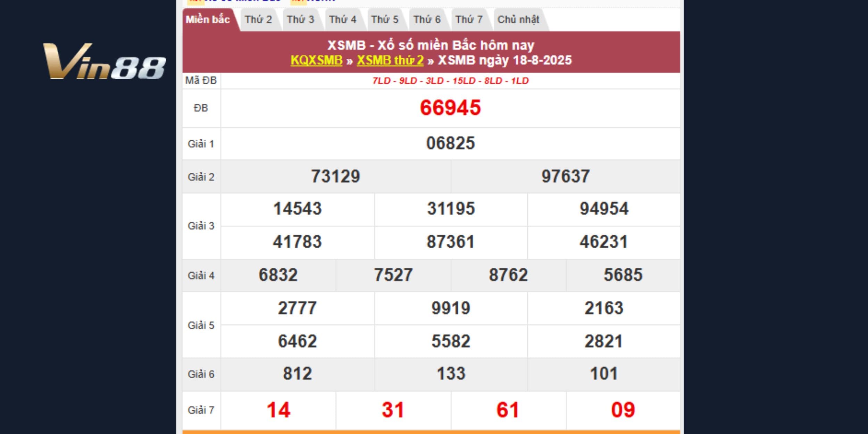Click Giải 7 red number 09
This screenshot has width=868, height=434.
pyautogui.click(x=623, y=410)
